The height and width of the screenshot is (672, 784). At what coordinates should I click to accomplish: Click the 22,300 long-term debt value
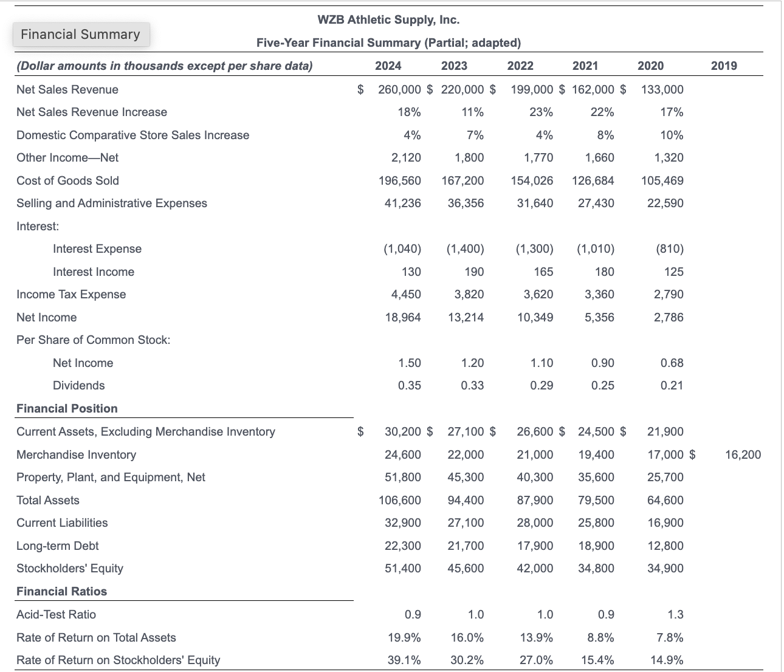(x=403, y=546)
